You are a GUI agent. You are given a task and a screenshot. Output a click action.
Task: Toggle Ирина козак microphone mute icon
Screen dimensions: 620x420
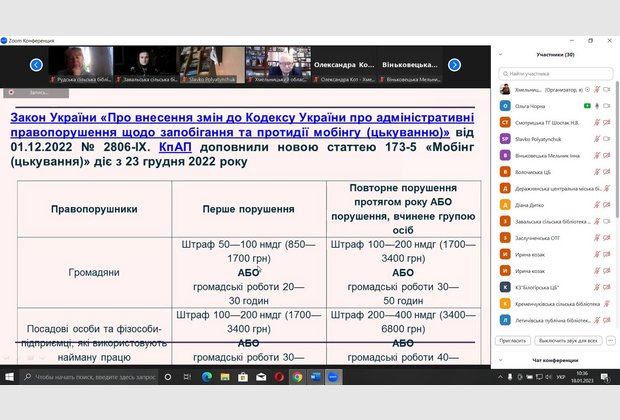(x=597, y=253)
